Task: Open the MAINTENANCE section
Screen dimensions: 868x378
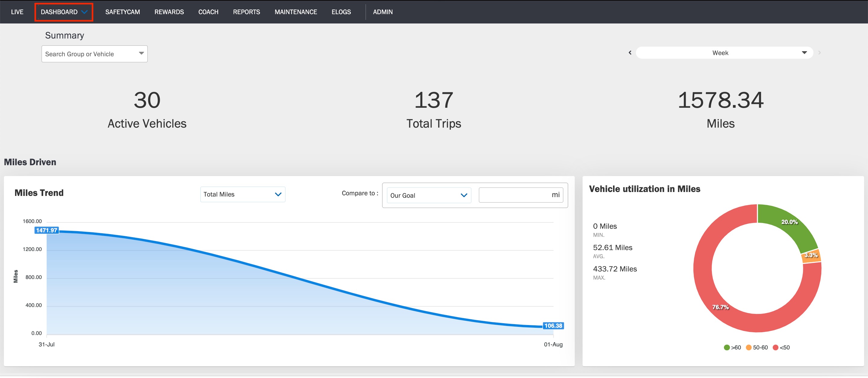Action: (295, 12)
